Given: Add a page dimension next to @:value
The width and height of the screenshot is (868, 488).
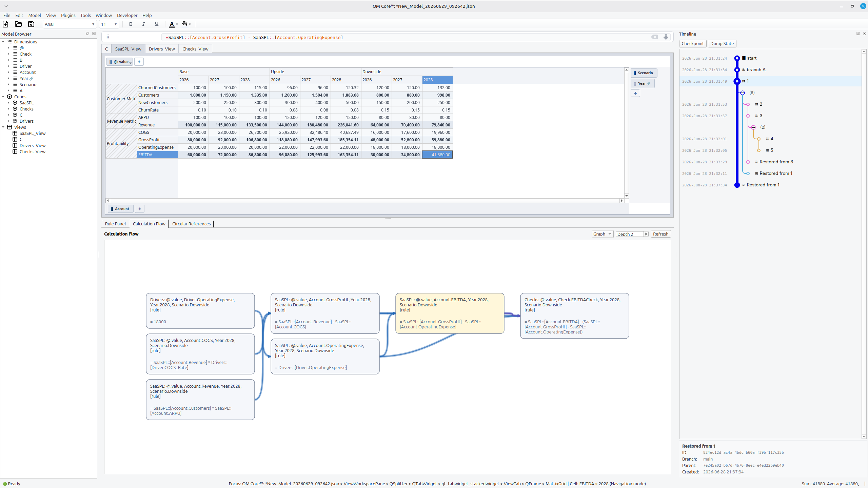Looking at the screenshot, I should [x=139, y=62].
